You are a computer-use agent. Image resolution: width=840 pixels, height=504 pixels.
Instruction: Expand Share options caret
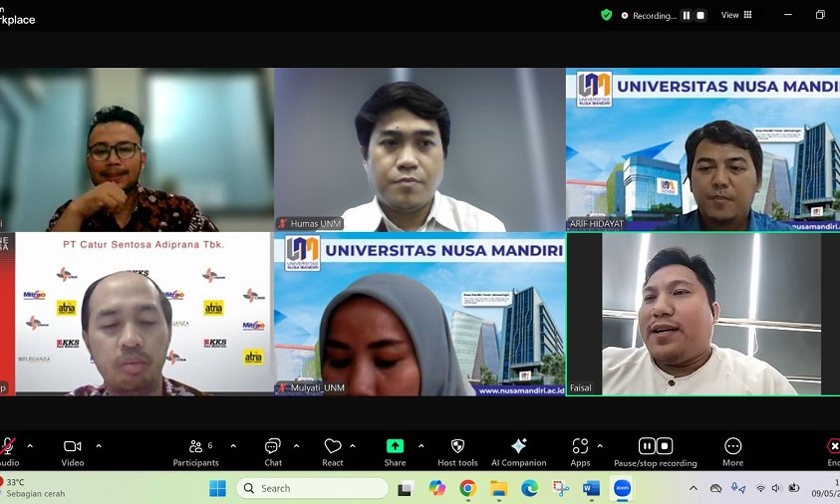coord(421,445)
